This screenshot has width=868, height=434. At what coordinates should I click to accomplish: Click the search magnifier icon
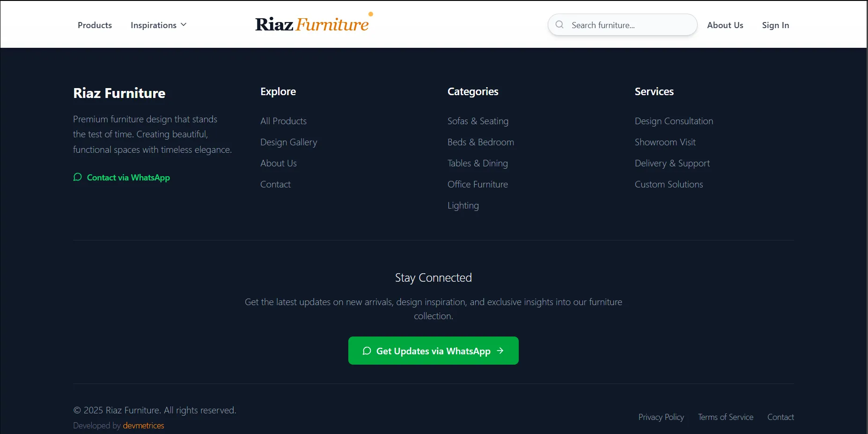point(559,24)
